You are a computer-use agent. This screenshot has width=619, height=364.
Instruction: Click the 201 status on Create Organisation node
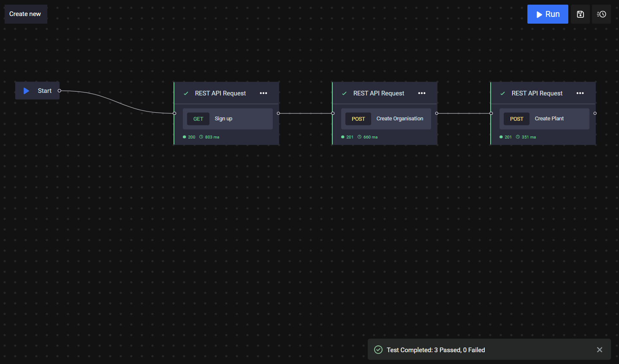click(350, 137)
